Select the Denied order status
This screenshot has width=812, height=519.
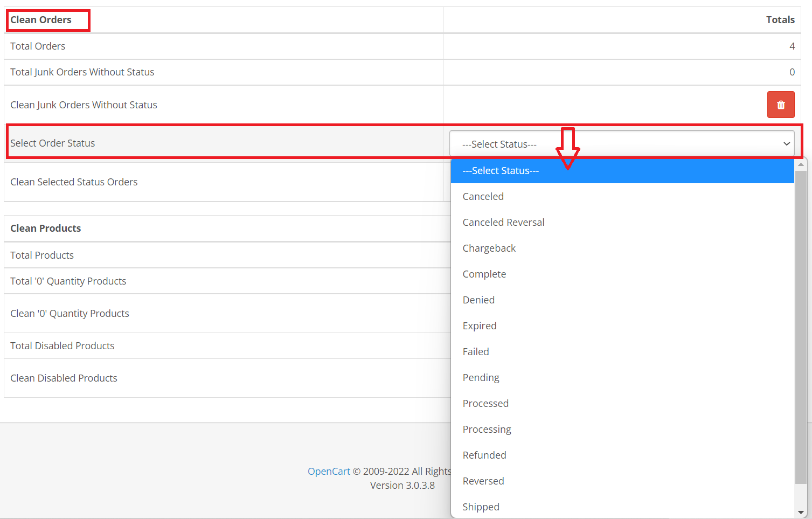click(x=478, y=300)
